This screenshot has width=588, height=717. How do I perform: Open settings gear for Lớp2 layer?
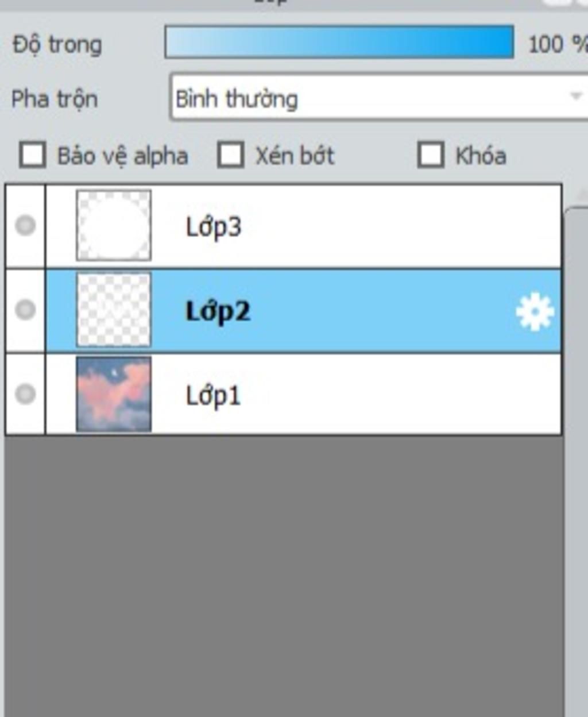[x=535, y=311]
